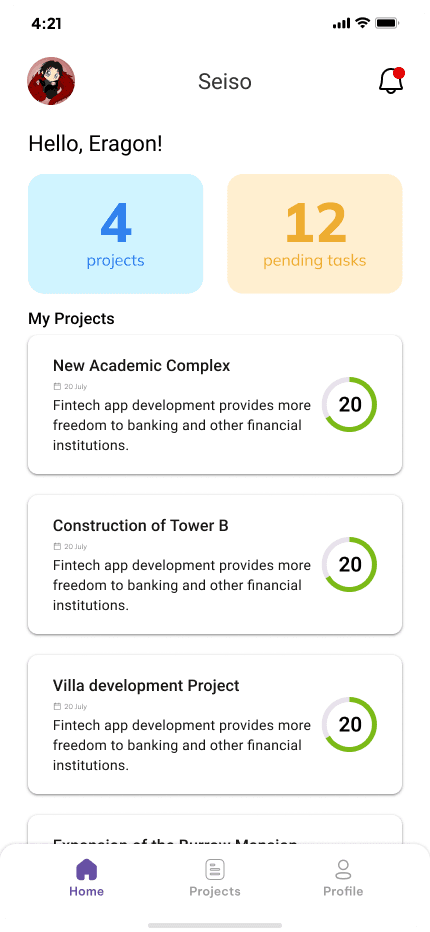Open Villa development Project title
This screenshot has width=430, height=932.
(146, 685)
